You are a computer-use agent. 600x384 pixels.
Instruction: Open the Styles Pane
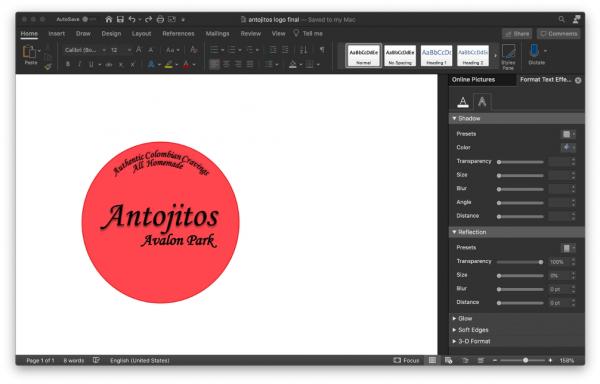coord(508,56)
